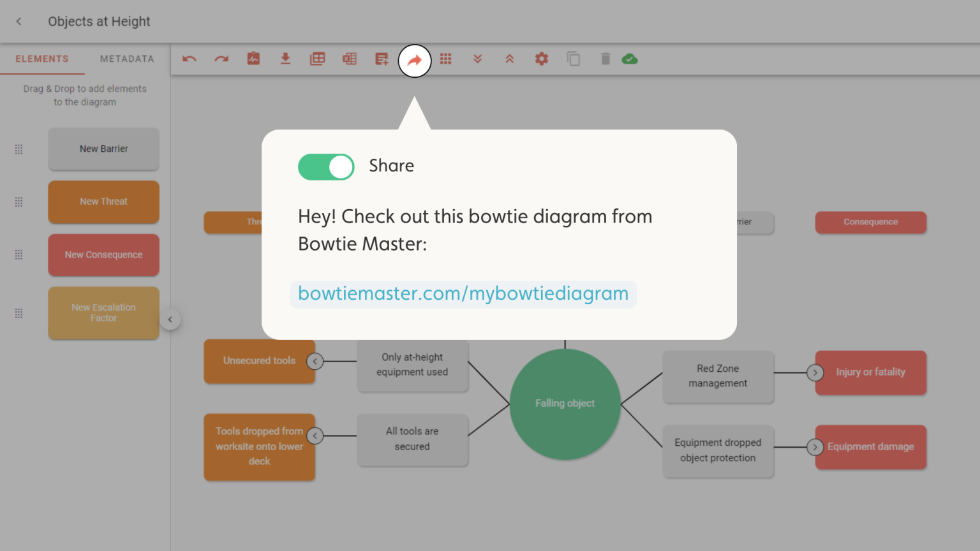Click the trash delete icon

pyautogui.click(x=605, y=59)
